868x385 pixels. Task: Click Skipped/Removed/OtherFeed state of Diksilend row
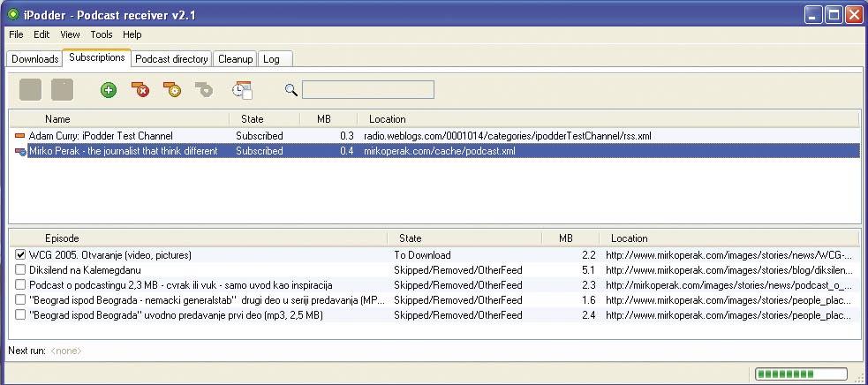pyautogui.click(x=457, y=270)
